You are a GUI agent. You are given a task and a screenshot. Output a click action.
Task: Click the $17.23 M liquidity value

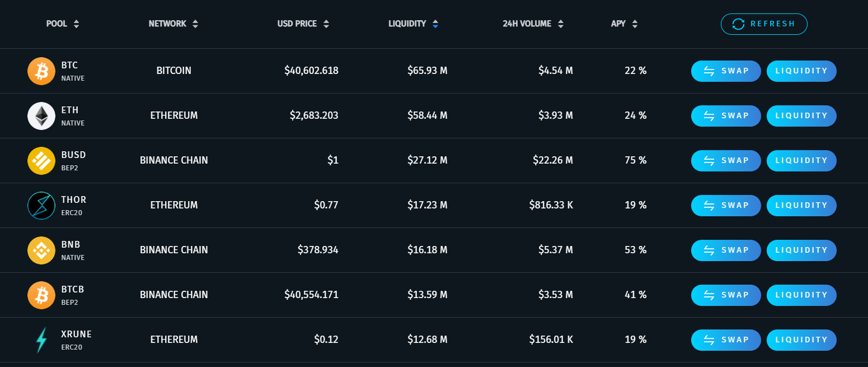428,206
